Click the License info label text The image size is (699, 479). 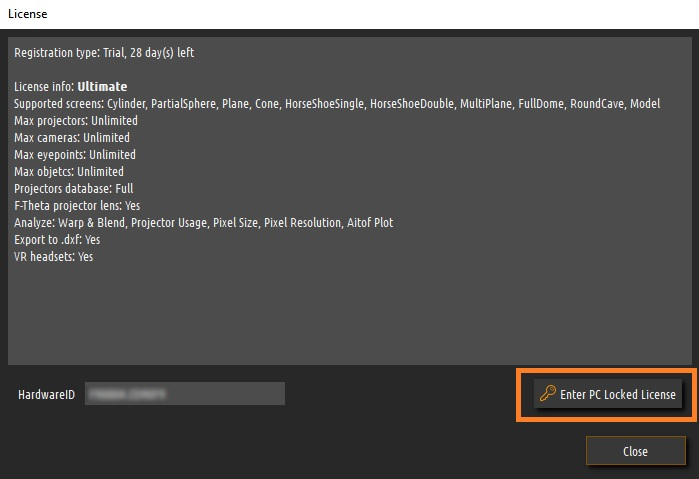click(44, 87)
